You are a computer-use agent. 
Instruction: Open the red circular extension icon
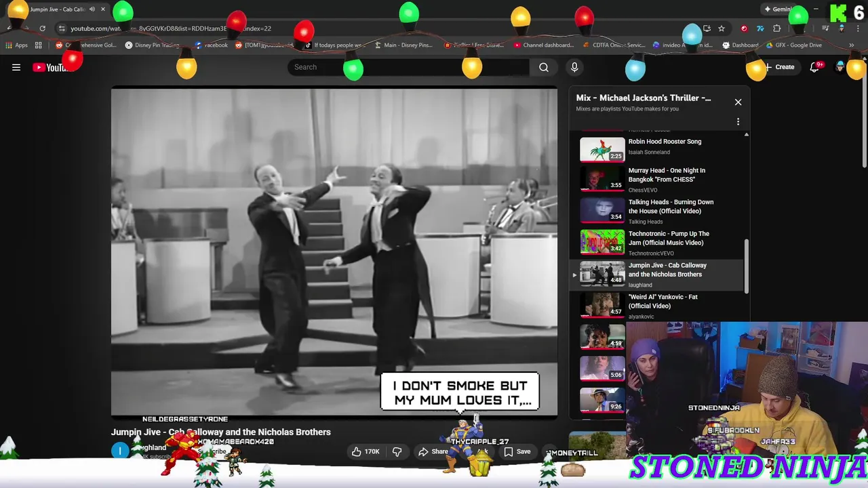tap(745, 28)
